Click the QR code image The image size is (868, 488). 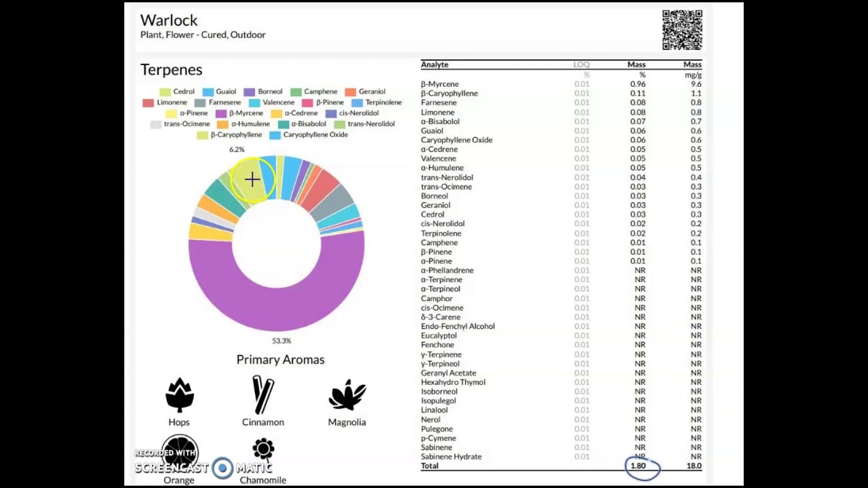pyautogui.click(x=682, y=30)
